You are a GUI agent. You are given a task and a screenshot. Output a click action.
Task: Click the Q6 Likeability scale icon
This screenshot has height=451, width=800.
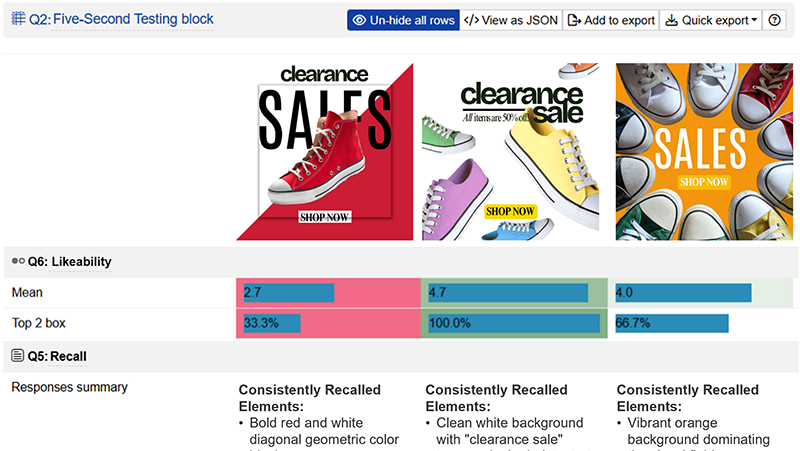[x=17, y=261]
